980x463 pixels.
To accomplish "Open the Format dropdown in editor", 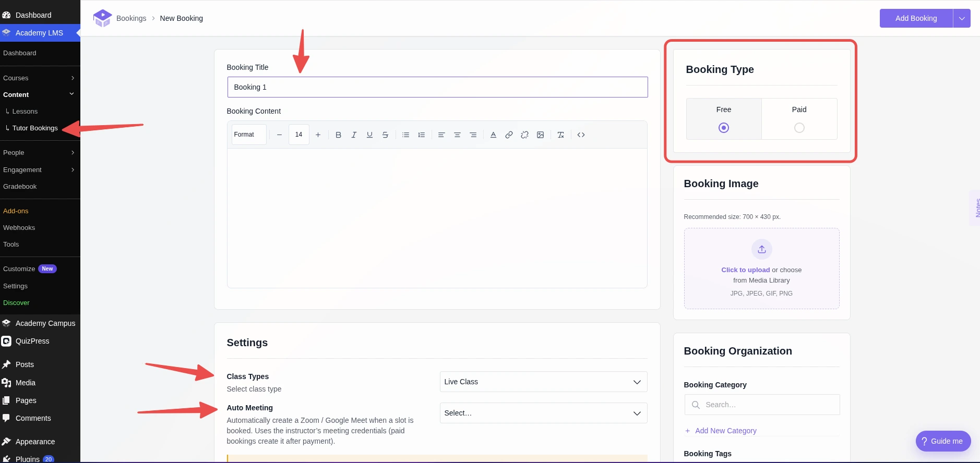I will (249, 135).
